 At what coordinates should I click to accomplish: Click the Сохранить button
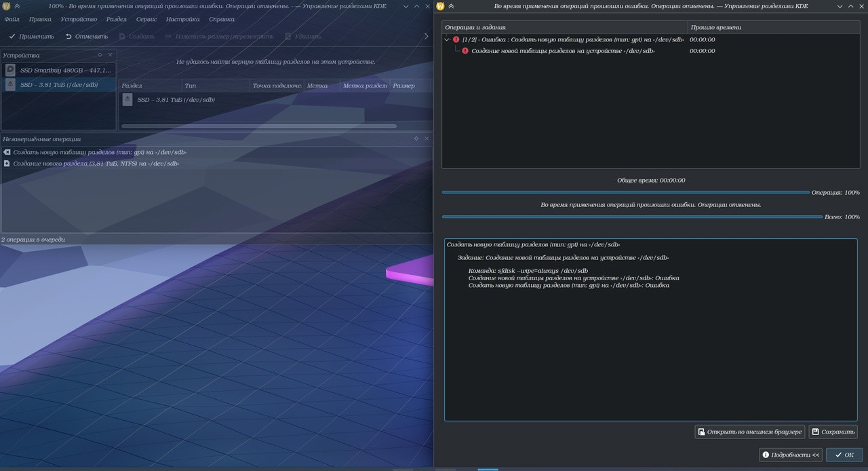pyautogui.click(x=833, y=432)
